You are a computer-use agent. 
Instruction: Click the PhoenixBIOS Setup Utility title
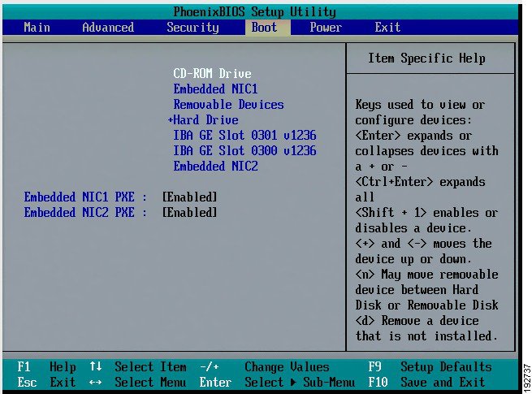tap(255, 12)
